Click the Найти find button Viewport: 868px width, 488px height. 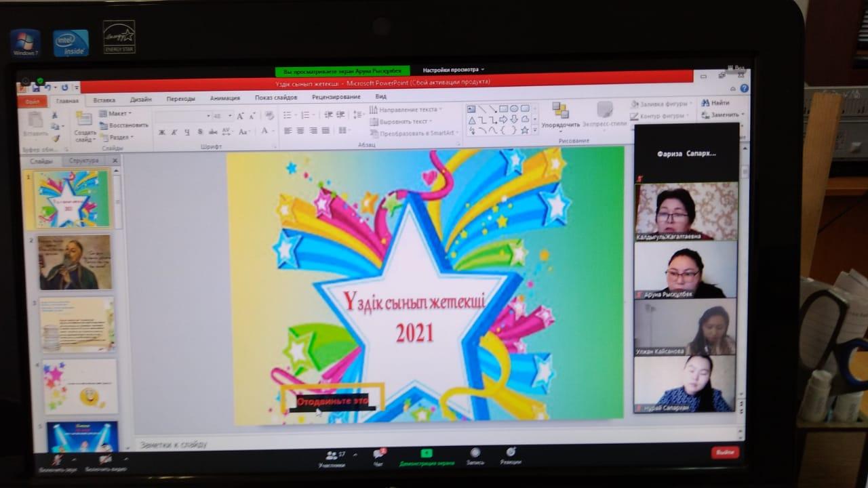[x=716, y=103]
